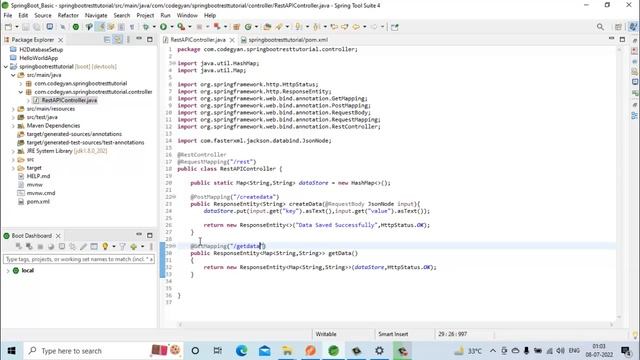
Task: Click the Collapse All icon in Package Explorer
Action: pyautogui.click(x=107, y=40)
